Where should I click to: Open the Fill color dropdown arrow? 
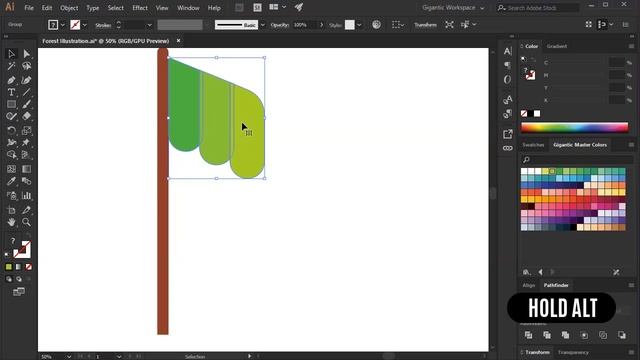pos(62,25)
